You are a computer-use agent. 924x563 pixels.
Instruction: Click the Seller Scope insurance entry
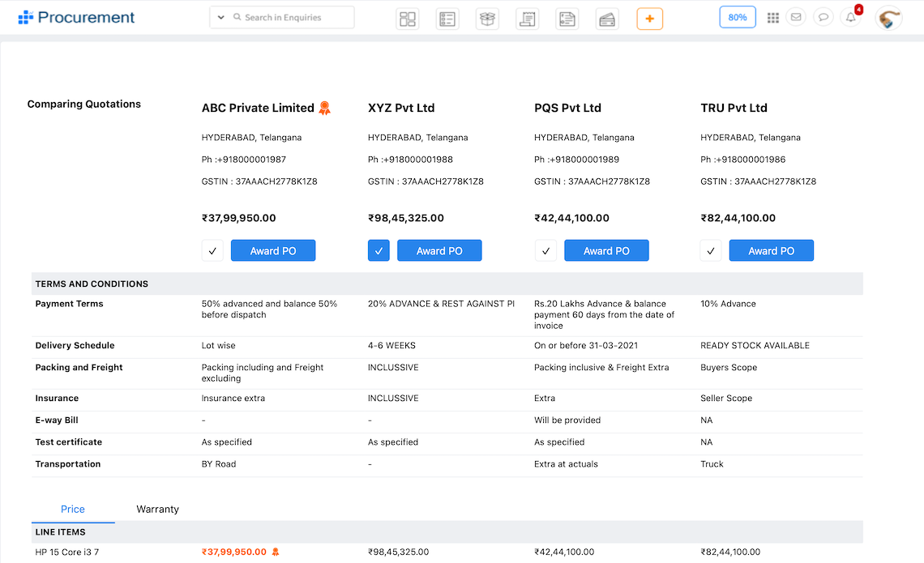coord(726,398)
